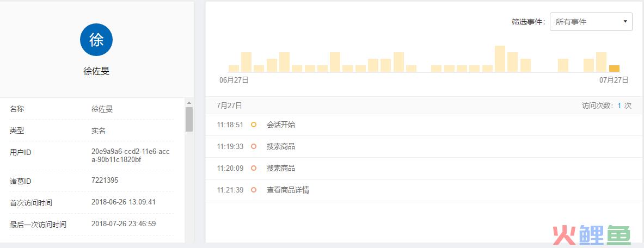Image resolution: width=644 pixels, height=248 pixels.
Task: Click the circle marker beside 11:19:33 搜索商品
Action: (254, 147)
